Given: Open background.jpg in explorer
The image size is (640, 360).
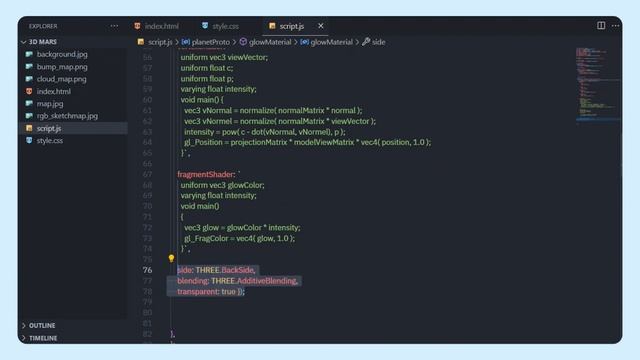Looking at the screenshot, I should 62,54.
